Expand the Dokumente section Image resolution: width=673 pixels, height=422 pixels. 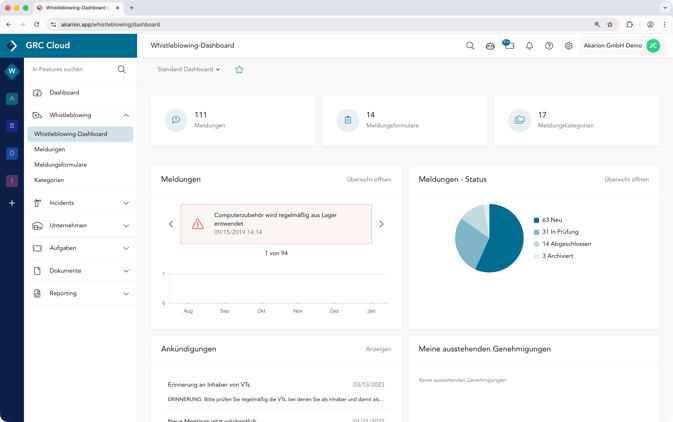126,271
